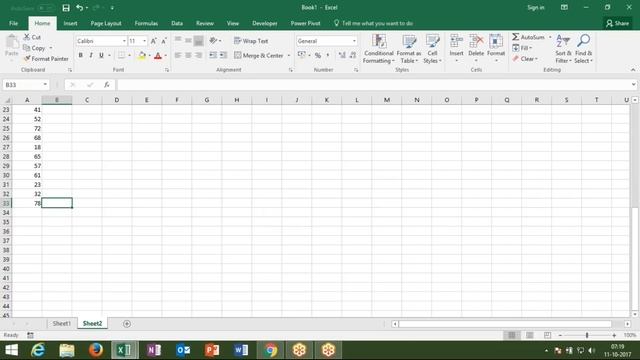This screenshot has height=360, width=640.
Task: Click the Fill Color paint bucket icon
Action: click(142, 55)
